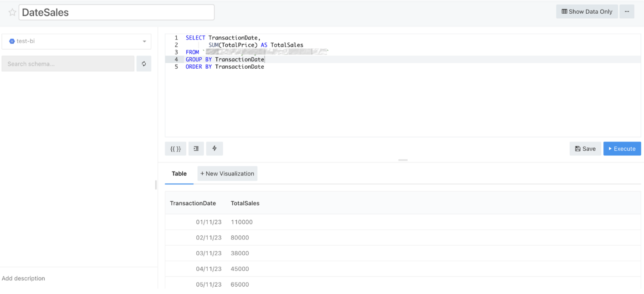Select the cell with date 05/11/23

209,284
